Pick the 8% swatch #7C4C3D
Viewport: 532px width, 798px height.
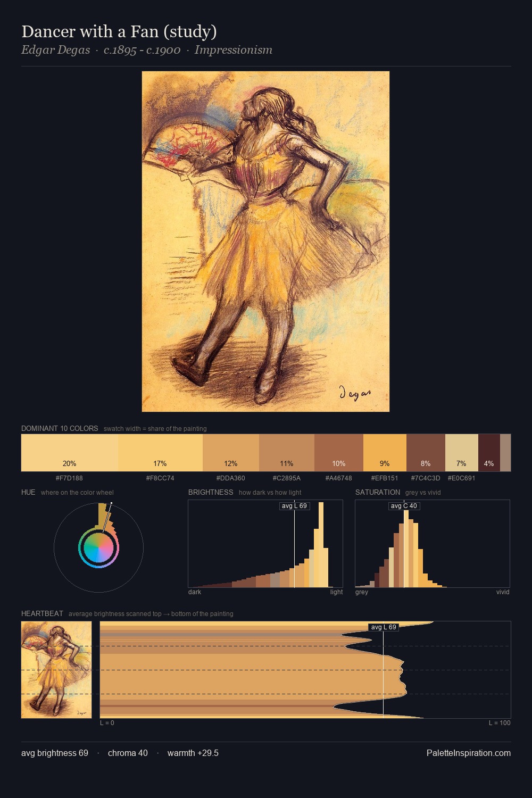click(x=426, y=453)
